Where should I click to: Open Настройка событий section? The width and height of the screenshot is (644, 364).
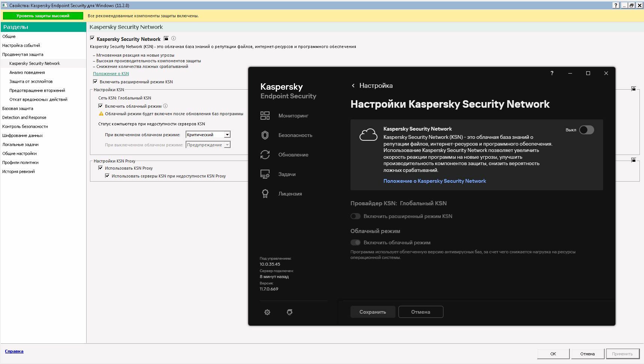pyautogui.click(x=21, y=45)
